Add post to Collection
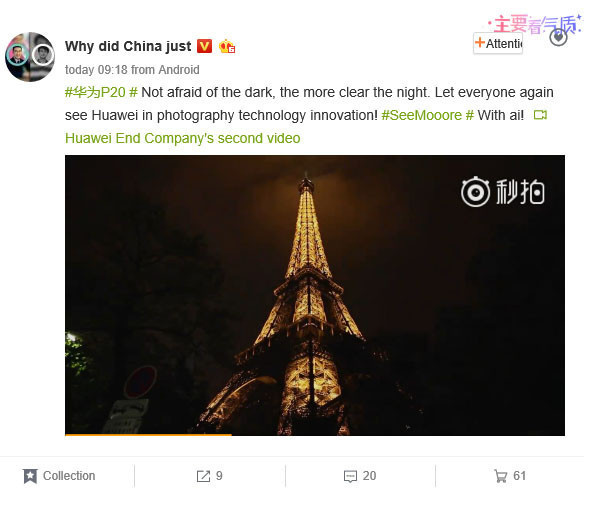The width and height of the screenshot is (609, 508). pyautogui.click(x=59, y=476)
